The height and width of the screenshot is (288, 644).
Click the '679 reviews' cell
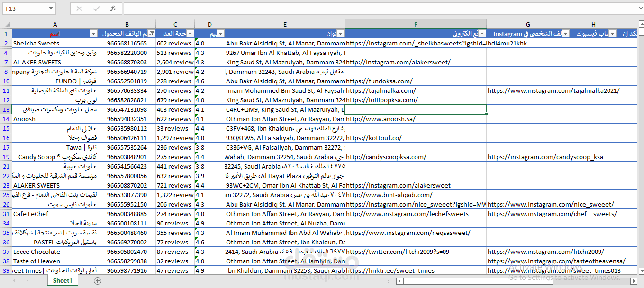[175, 100]
